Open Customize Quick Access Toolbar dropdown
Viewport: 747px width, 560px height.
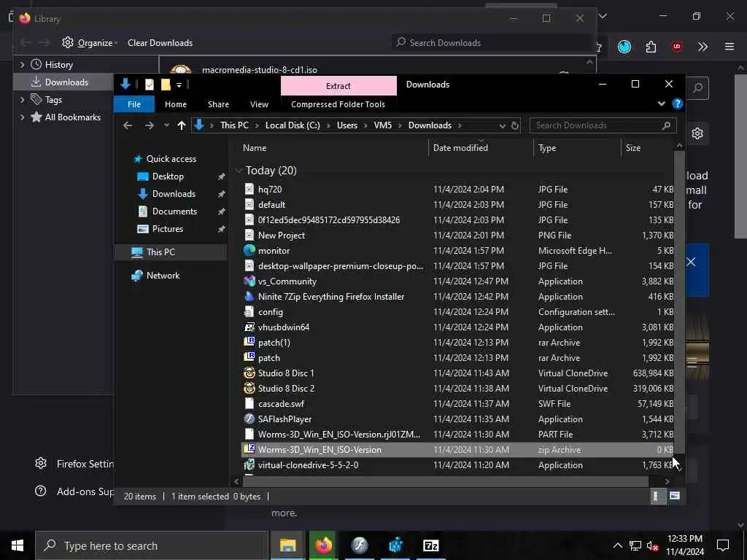[179, 85]
